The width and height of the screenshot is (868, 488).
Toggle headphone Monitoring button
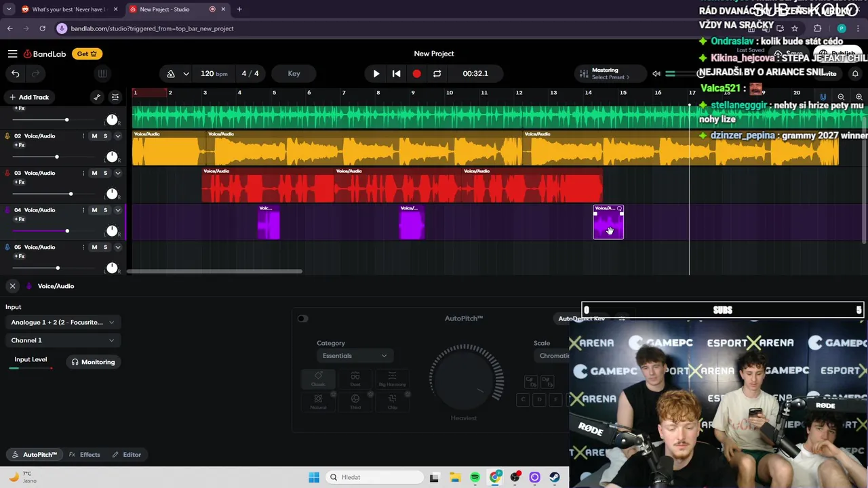coord(94,362)
